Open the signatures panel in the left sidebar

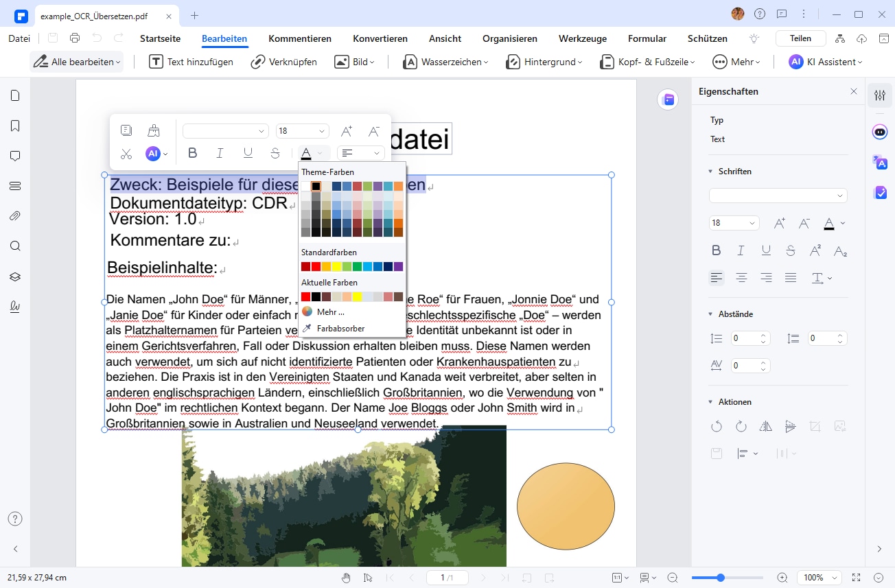(x=15, y=307)
